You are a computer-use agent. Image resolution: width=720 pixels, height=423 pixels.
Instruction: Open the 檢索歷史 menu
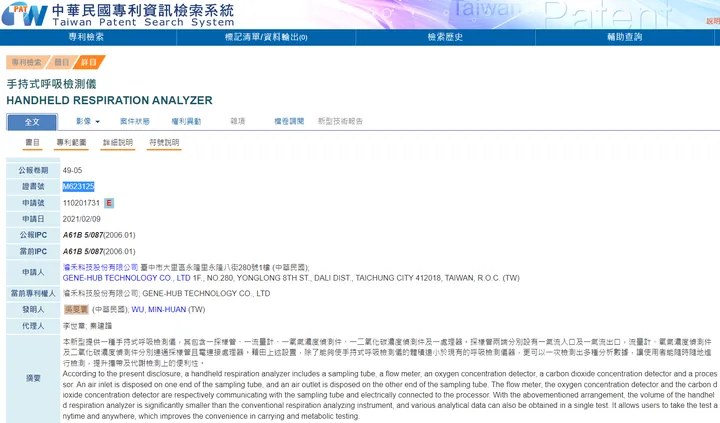pos(445,37)
